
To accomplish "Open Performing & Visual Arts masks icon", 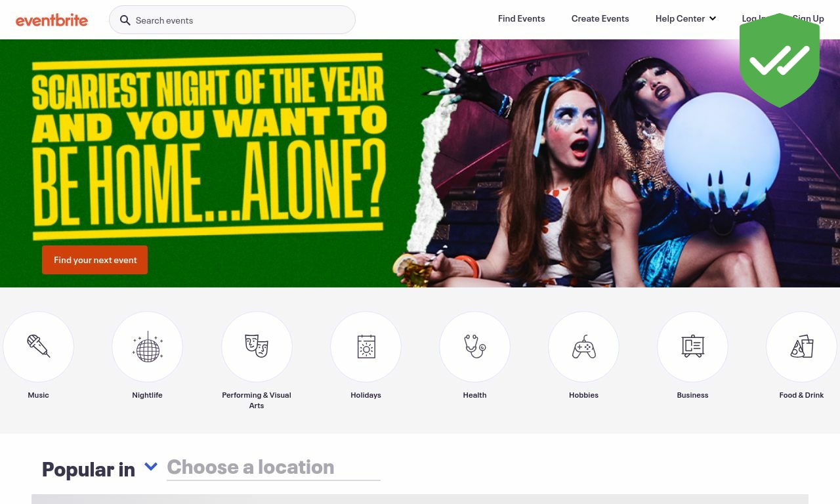I will point(257,346).
